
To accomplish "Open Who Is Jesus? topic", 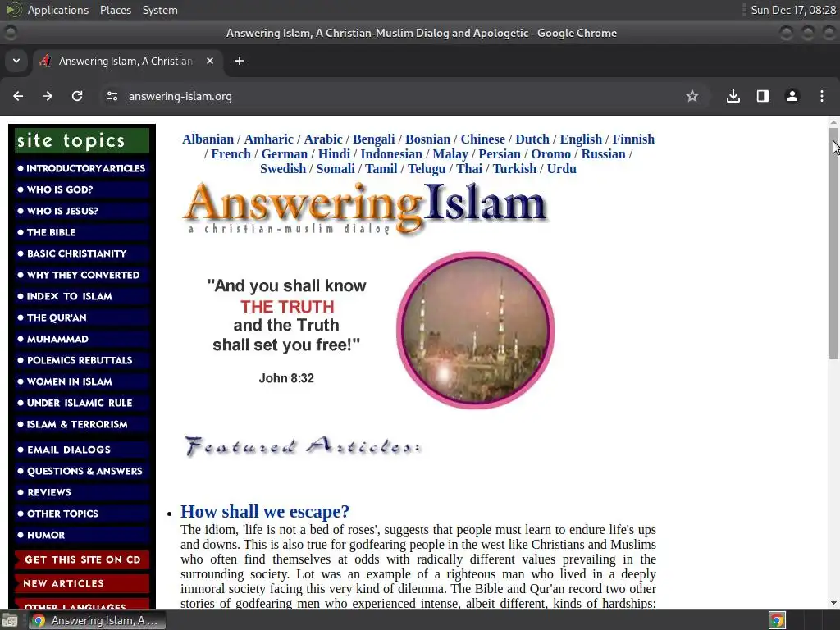I will coord(82,211).
